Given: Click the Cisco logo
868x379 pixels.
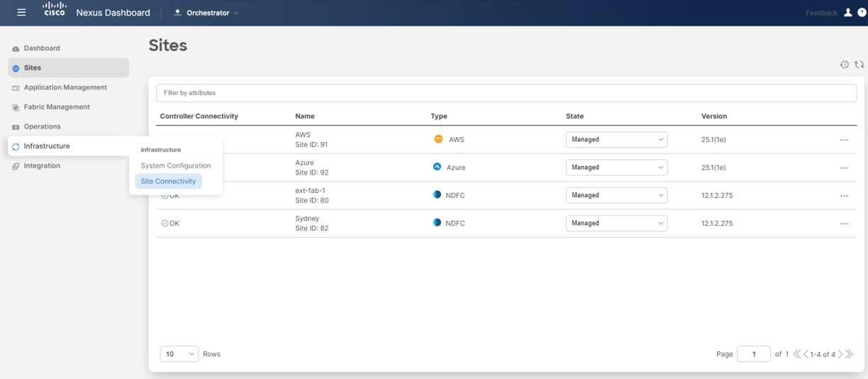Looking at the screenshot, I should click(55, 9).
